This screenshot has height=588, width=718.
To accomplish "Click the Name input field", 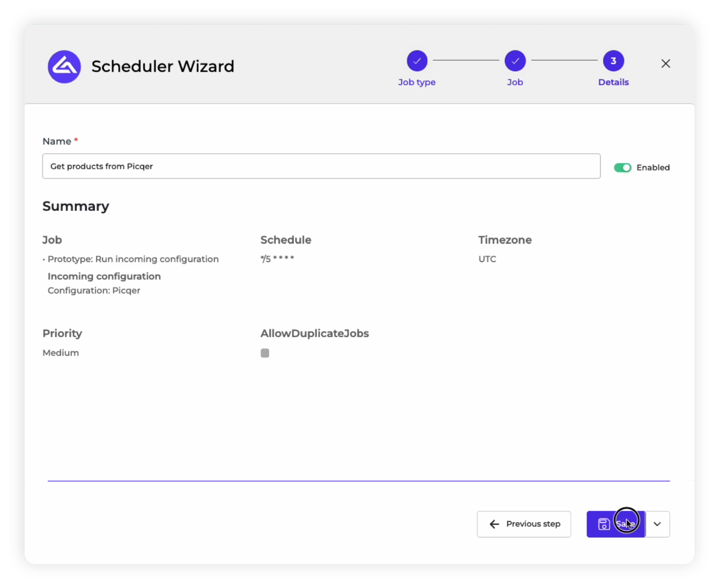I will click(321, 166).
